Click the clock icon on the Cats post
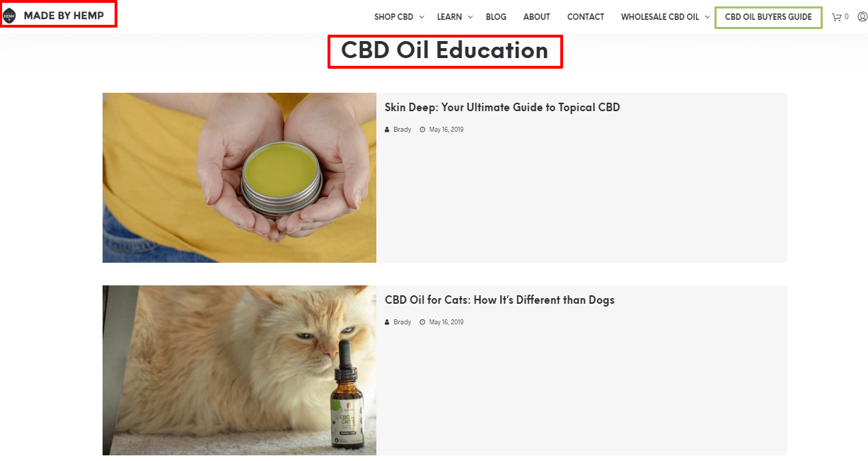 pyautogui.click(x=422, y=322)
